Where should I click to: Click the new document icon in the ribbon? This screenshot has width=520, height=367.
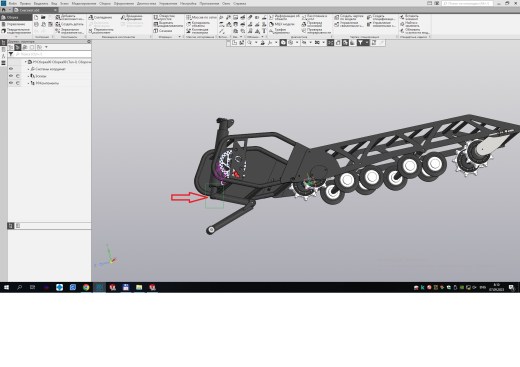click(x=36, y=17)
